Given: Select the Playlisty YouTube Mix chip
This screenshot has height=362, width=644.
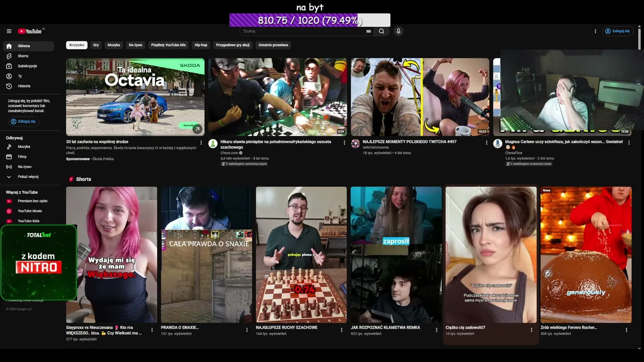Looking at the screenshot, I should (x=169, y=45).
